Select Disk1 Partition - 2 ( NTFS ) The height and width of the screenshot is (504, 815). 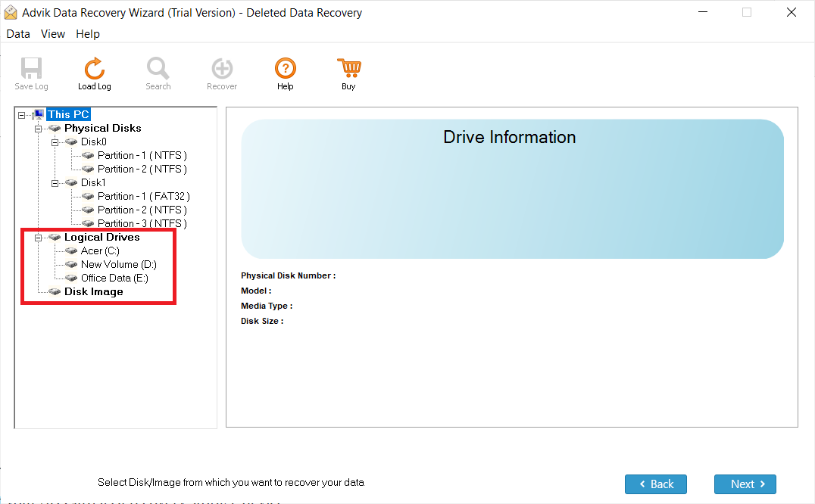142,210
